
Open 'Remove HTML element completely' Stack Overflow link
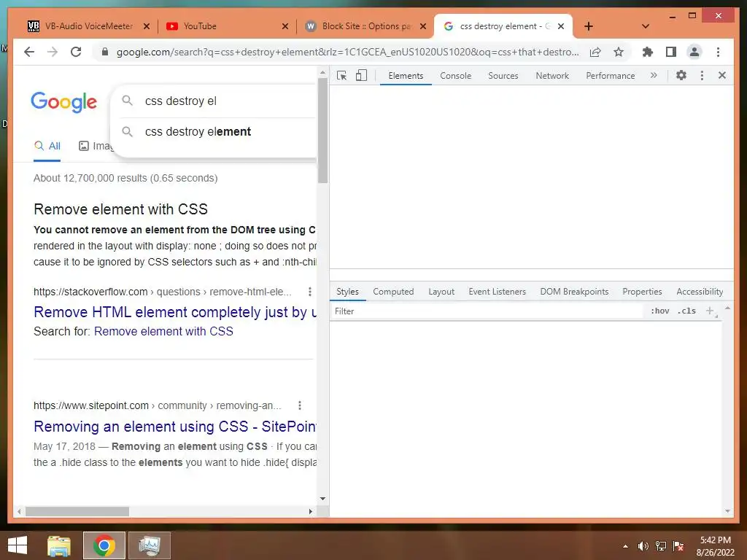[x=175, y=312]
